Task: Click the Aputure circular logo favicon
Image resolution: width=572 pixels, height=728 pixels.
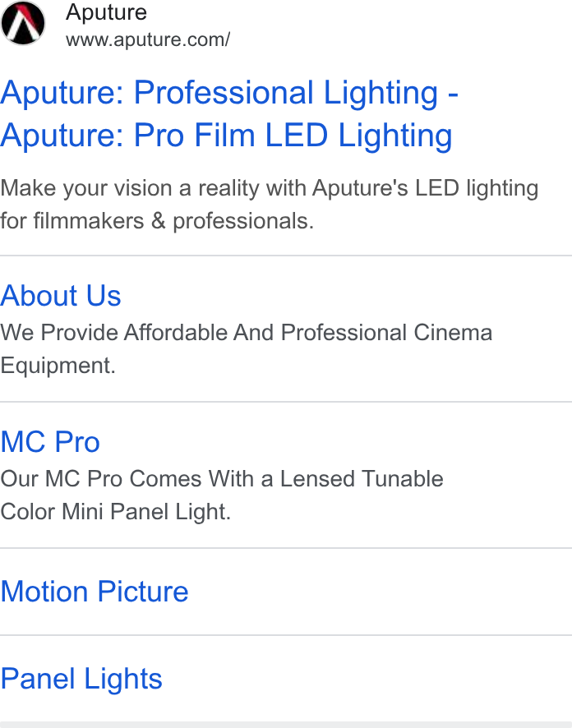Action: click(23, 23)
